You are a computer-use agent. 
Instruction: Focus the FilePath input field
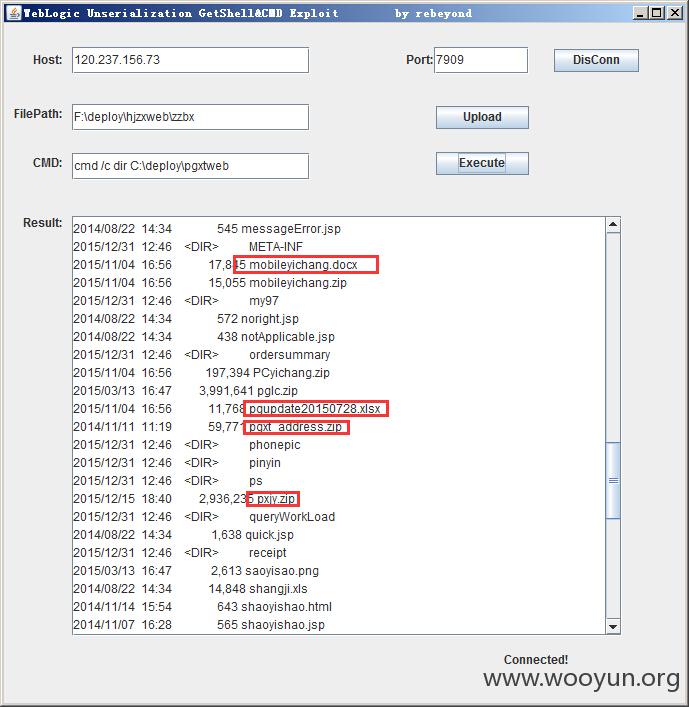[x=190, y=117]
